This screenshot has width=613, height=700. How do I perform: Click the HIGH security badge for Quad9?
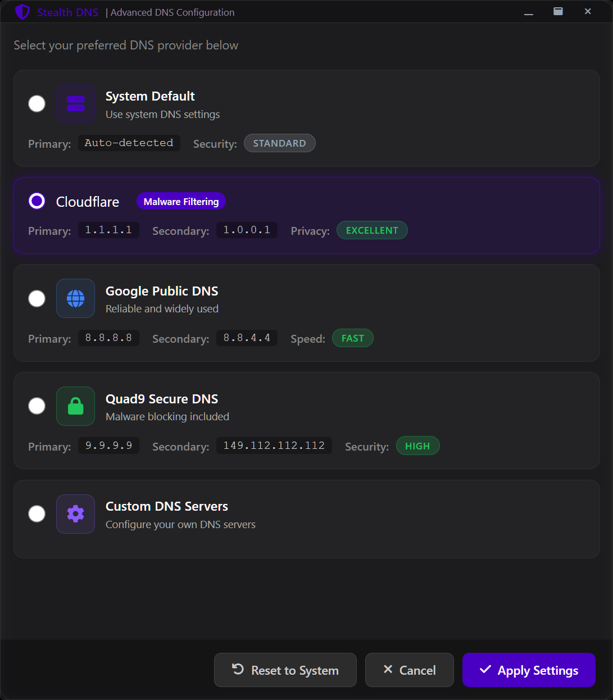click(417, 446)
